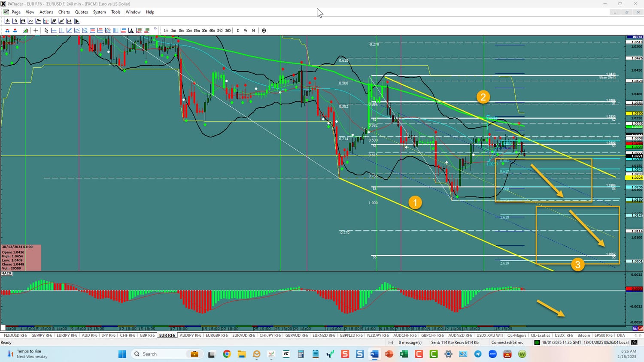Click the 3m timeframe button
Viewport: 644px width, 362px height.
coord(173,30)
